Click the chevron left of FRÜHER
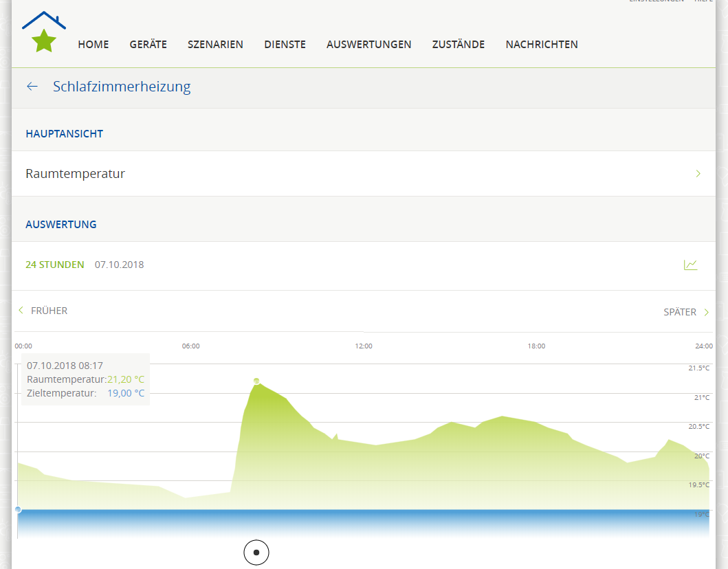Screen dimensions: 728x569 tap(21, 311)
